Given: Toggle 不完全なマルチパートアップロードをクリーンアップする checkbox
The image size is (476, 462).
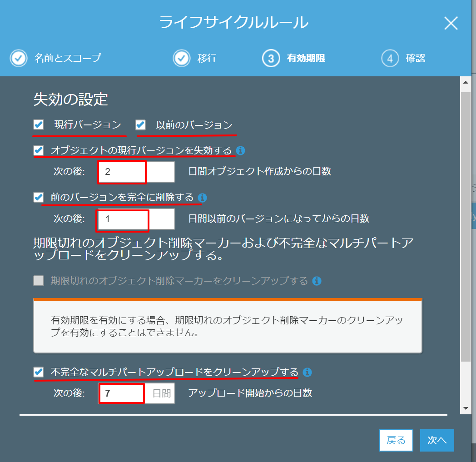Looking at the screenshot, I should pos(39,372).
